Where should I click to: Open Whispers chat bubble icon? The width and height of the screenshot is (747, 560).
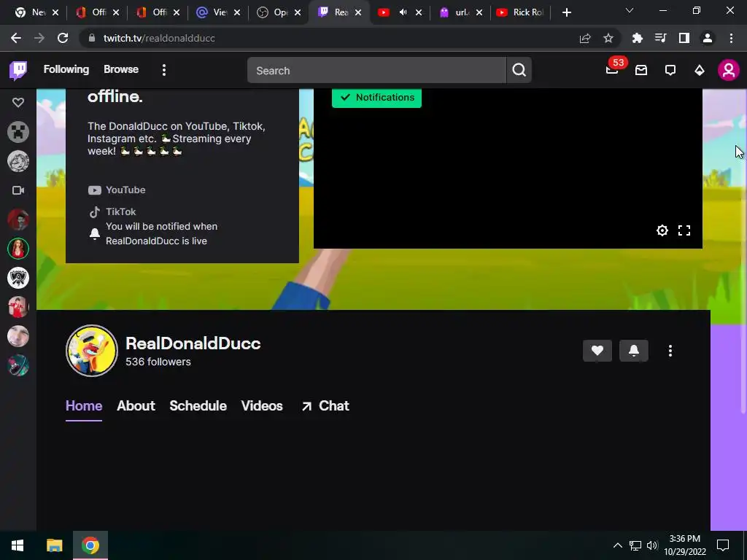click(670, 71)
